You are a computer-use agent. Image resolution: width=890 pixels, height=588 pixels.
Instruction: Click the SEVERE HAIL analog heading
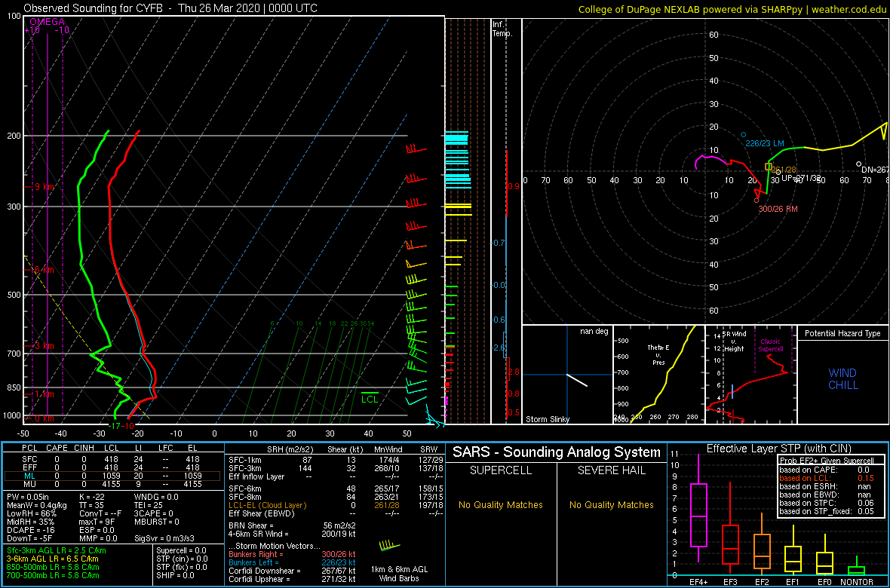tap(612, 471)
